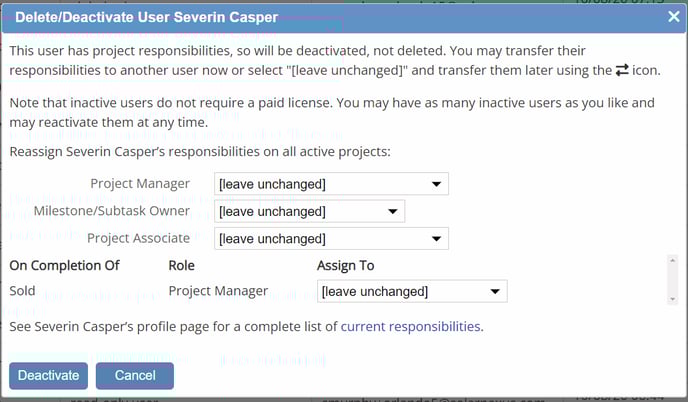Open the Milestone/Subtask Owner dropdown
Viewport: 688px width, 402px height.
tap(309, 211)
